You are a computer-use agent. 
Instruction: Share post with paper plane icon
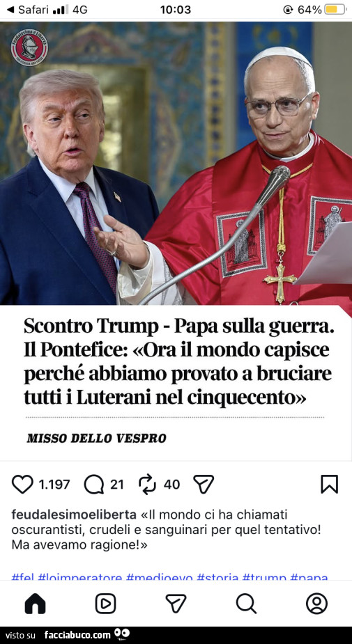pos(204,485)
